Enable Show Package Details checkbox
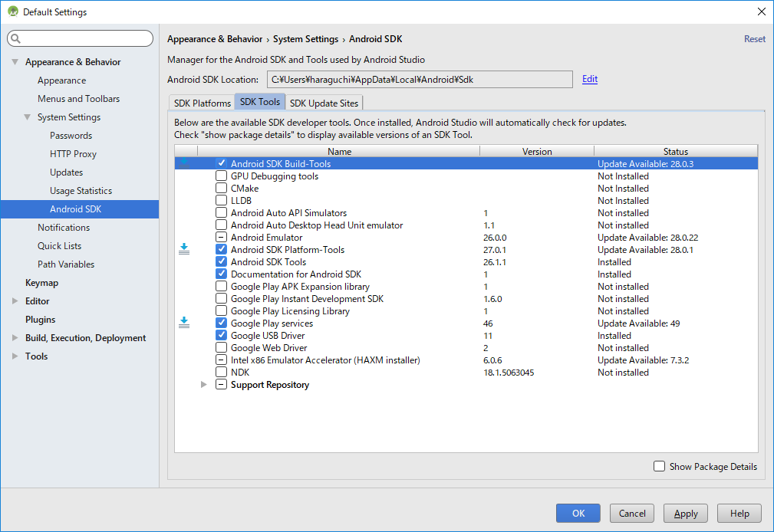The image size is (774, 532). point(659,466)
